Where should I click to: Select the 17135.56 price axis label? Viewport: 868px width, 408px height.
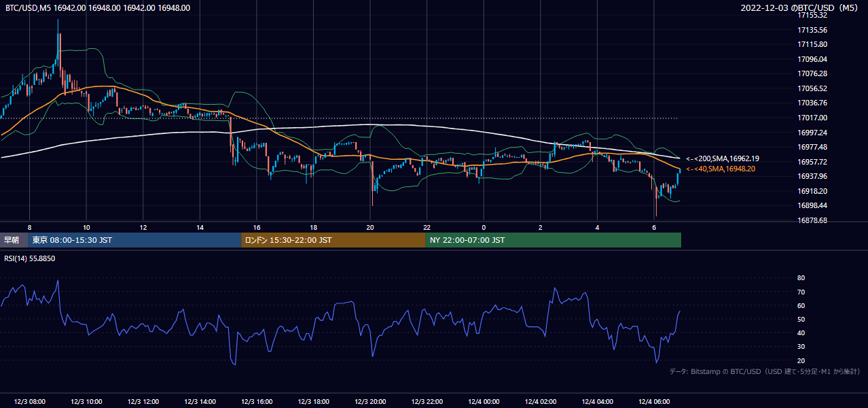tap(812, 30)
